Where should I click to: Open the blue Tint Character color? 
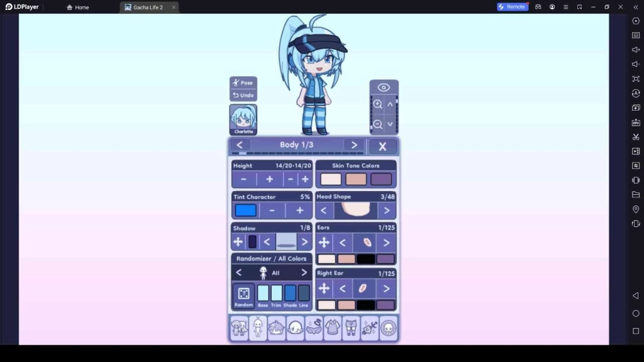tap(246, 211)
